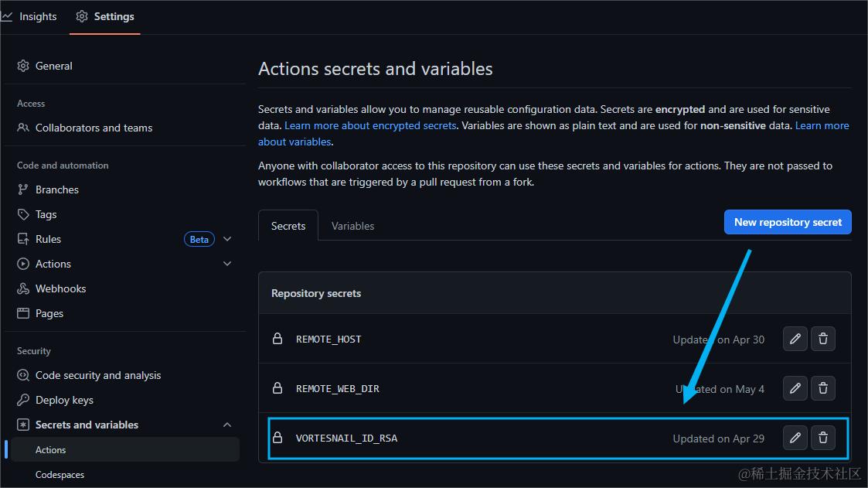Screen dimensions: 868x488
Task: Edit the REMOTE_WEB_DIR secret pencil icon
Action: [795, 388]
